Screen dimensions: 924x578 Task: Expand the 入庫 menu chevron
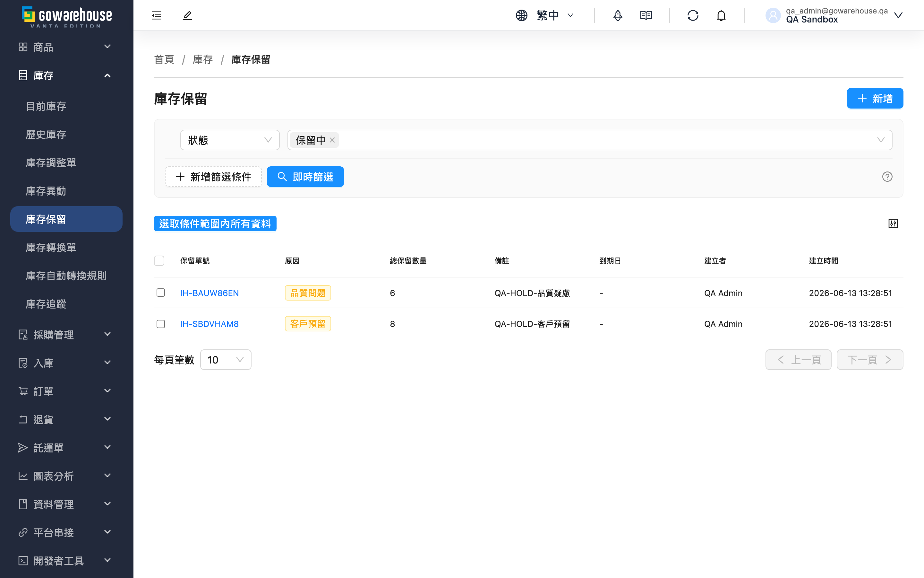(108, 363)
